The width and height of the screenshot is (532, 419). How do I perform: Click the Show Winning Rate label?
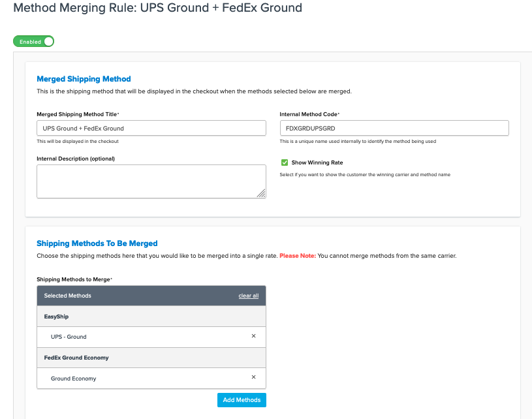pyautogui.click(x=317, y=163)
